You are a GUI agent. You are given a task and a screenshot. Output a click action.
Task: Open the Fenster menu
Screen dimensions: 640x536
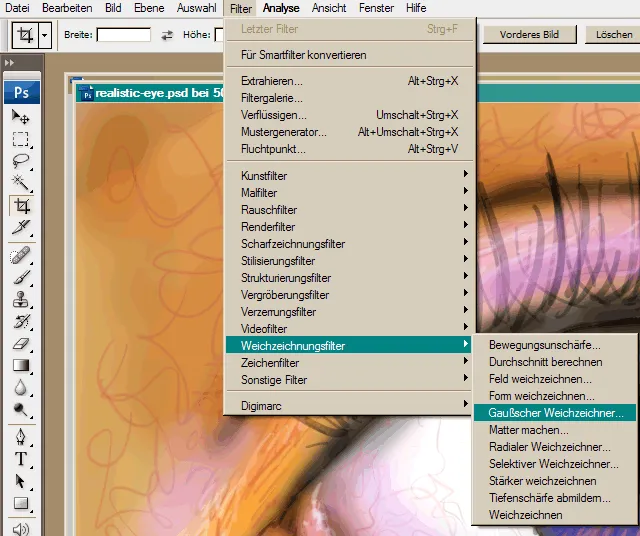pos(376,8)
